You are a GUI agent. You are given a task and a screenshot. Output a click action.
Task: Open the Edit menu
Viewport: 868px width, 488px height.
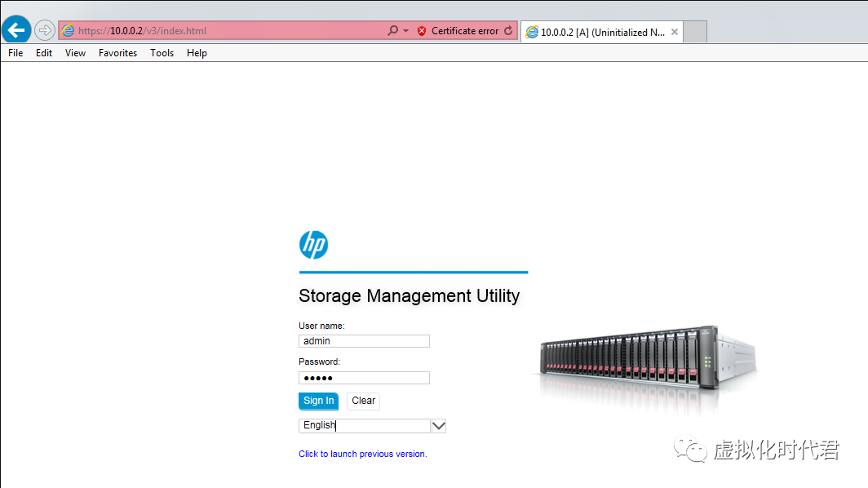[x=44, y=52]
